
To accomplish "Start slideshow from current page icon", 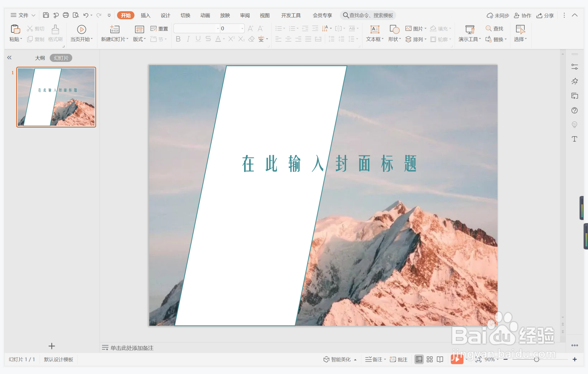I will [x=81, y=29].
